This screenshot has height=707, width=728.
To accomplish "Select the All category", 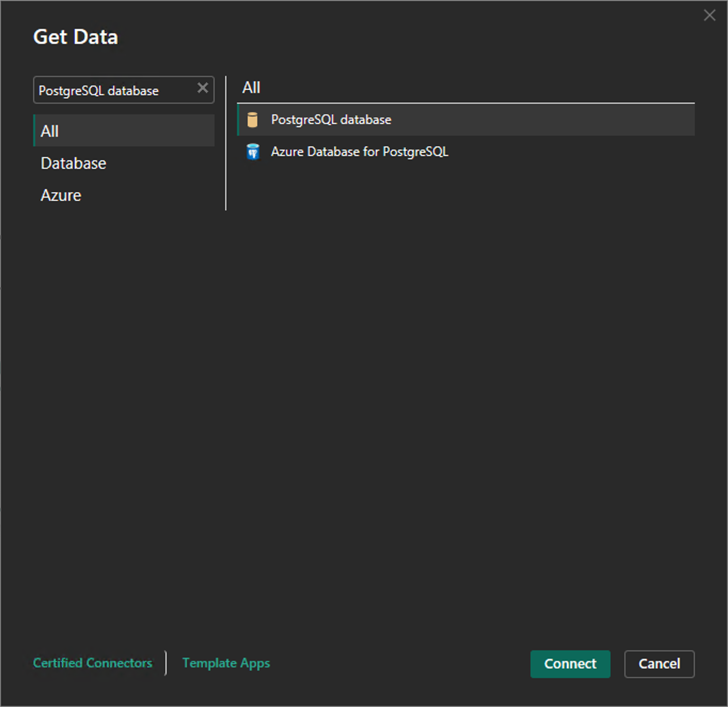I will coord(124,131).
